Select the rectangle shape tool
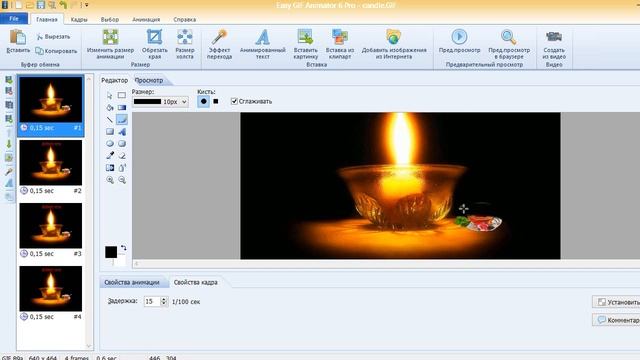This screenshot has width=640, height=360. 109,131
